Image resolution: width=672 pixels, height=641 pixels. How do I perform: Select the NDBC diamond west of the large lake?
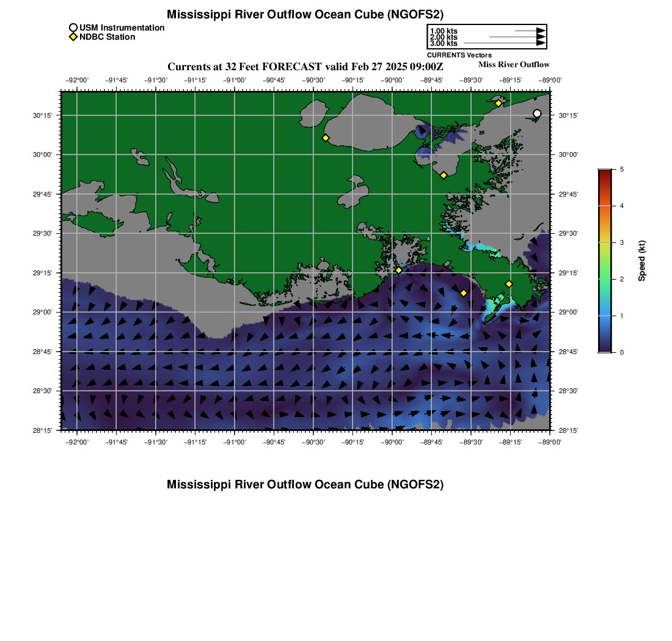click(x=326, y=138)
